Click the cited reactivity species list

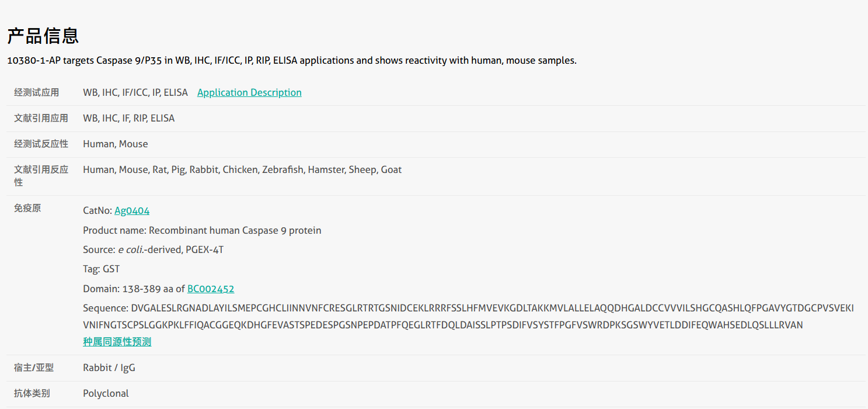pos(242,169)
